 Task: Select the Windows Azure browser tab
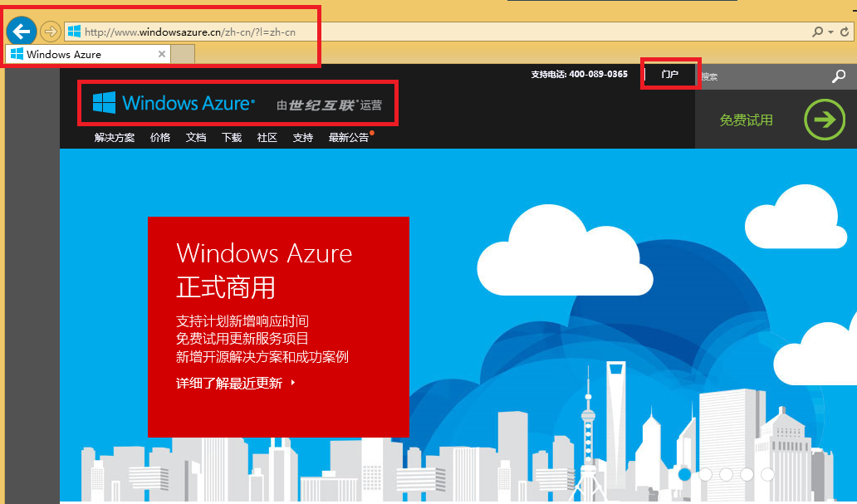pyautogui.click(x=88, y=54)
